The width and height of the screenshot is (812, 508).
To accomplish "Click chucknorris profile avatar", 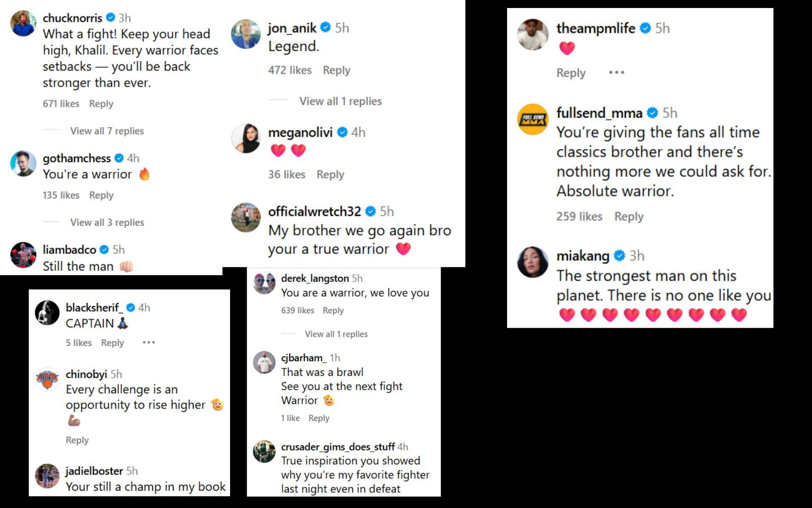I will pyautogui.click(x=23, y=23).
